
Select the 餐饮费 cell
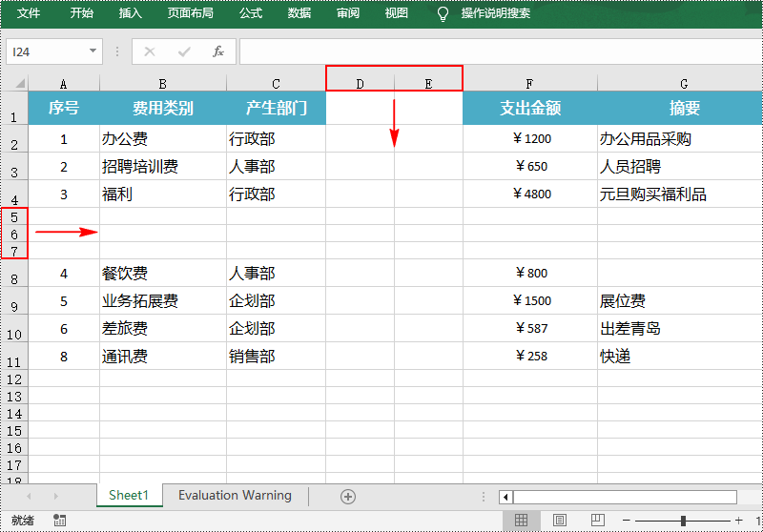point(163,274)
